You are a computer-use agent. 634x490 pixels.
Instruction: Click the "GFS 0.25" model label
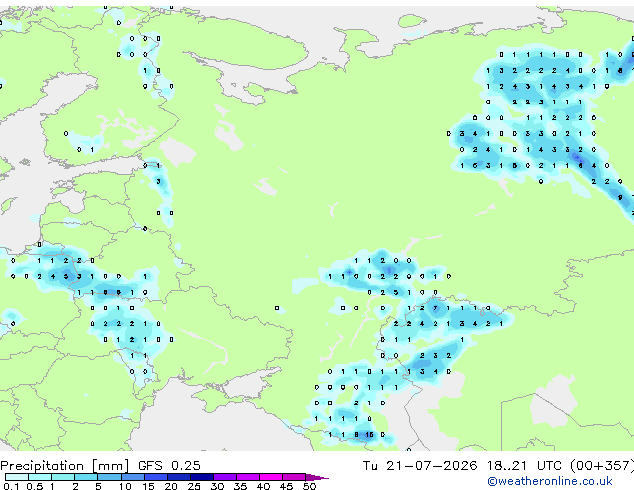[169, 466]
